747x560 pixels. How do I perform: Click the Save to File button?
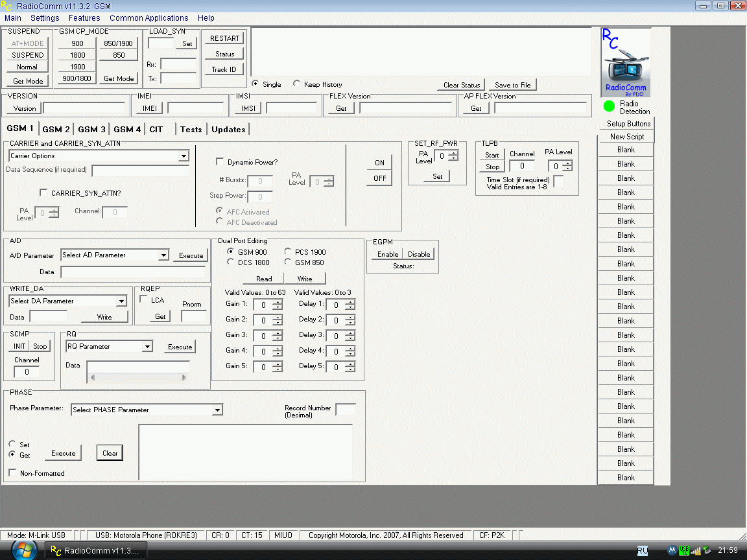513,86
